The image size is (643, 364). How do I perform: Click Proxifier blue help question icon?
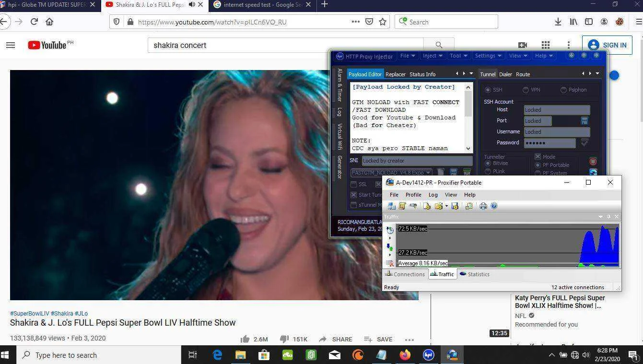tap(494, 206)
